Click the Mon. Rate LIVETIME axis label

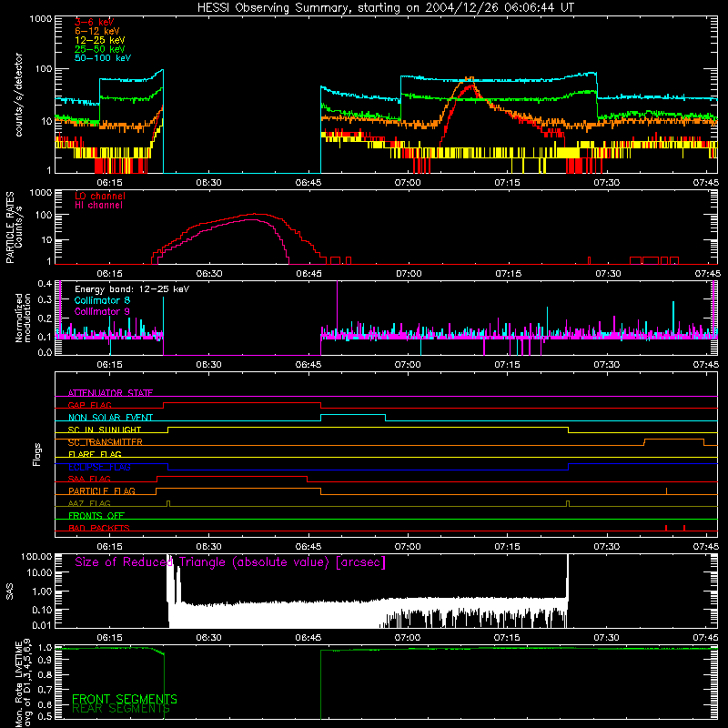(24, 684)
